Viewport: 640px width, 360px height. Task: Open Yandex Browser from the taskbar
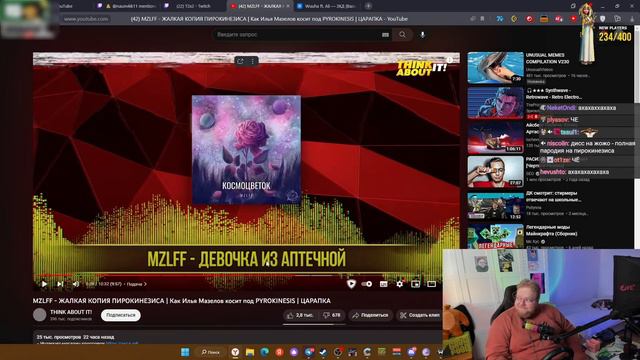235,352
